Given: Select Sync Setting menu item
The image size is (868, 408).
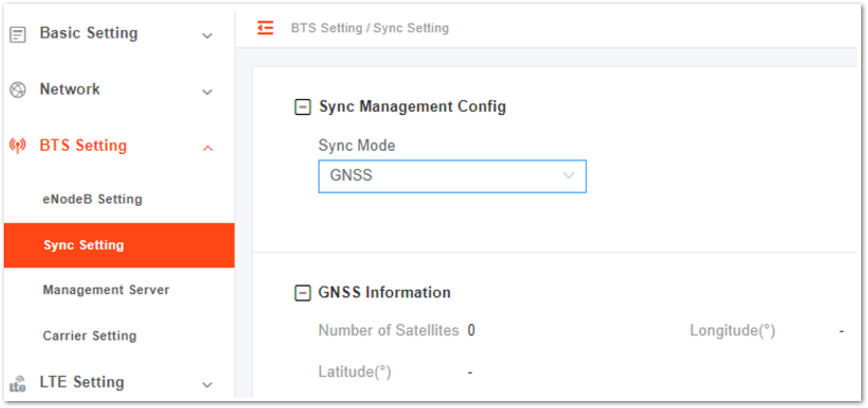Looking at the screenshot, I should (x=119, y=245).
